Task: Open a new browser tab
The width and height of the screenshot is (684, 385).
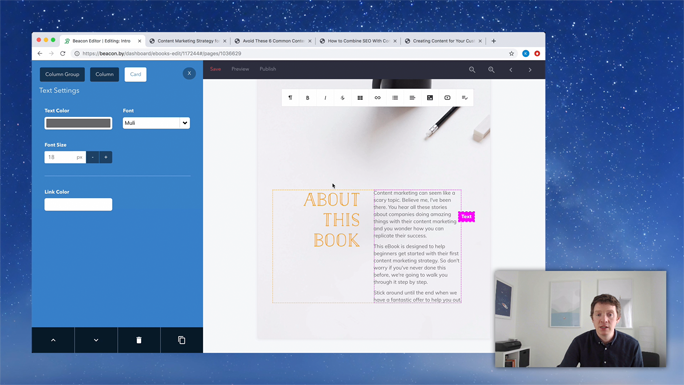Action: pos(494,41)
